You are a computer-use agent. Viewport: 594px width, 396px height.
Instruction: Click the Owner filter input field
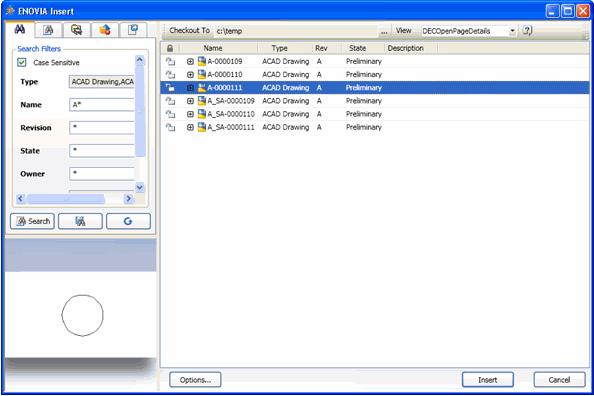pos(102,174)
